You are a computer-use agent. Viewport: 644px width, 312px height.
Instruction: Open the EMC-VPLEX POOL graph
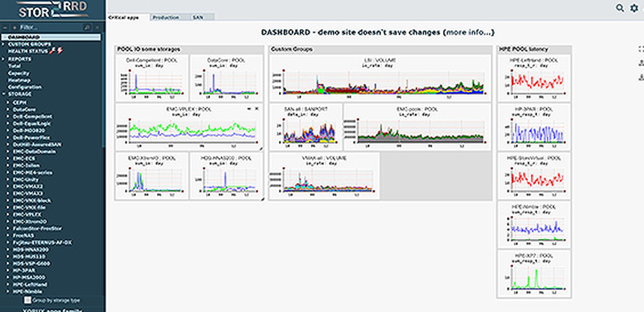tap(189, 127)
